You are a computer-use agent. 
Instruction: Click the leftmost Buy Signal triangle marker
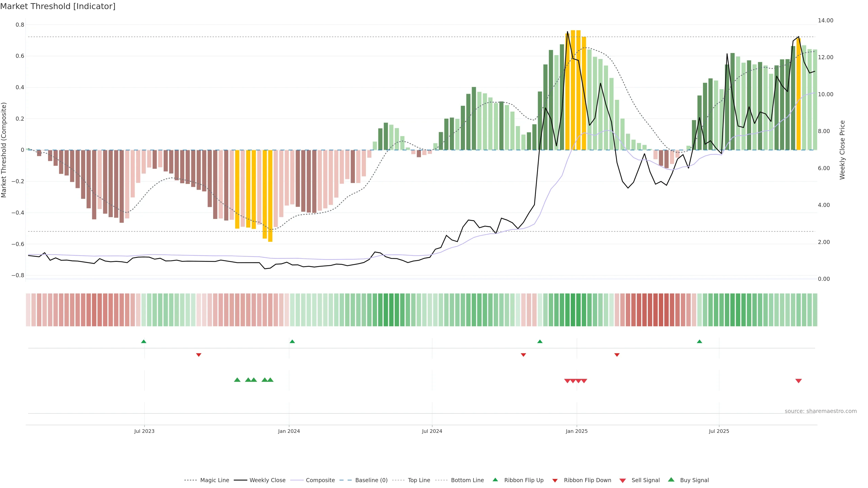click(x=237, y=380)
